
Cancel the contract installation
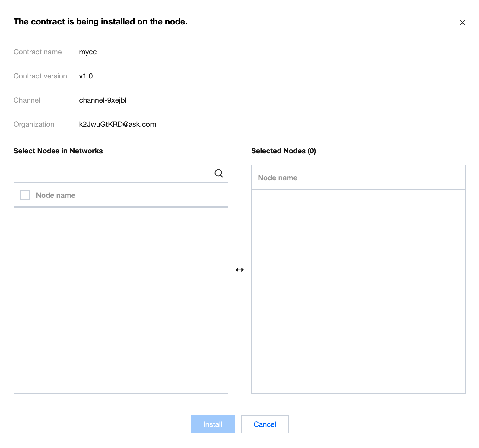point(265,424)
